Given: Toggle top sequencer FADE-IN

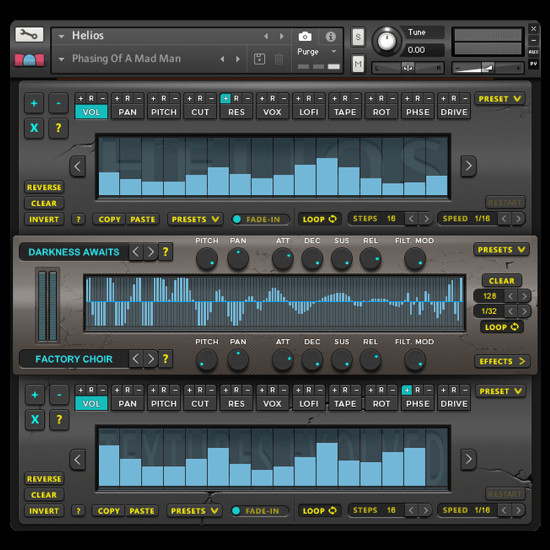Looking at the screenshot, I should click(261, 219).
